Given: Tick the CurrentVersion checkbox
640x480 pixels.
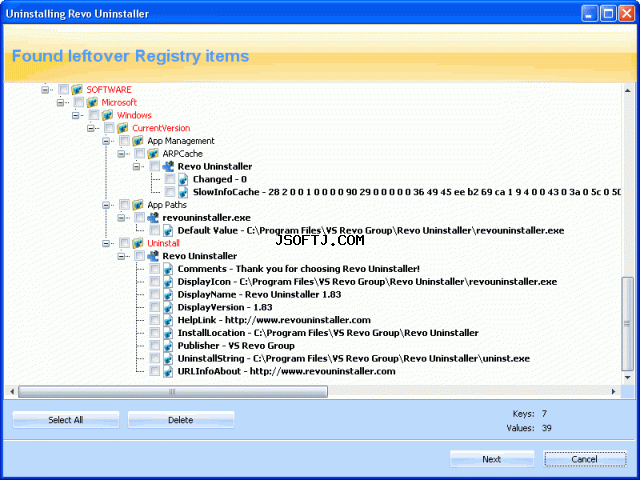Looking at the screenshot, I should 109,127.
